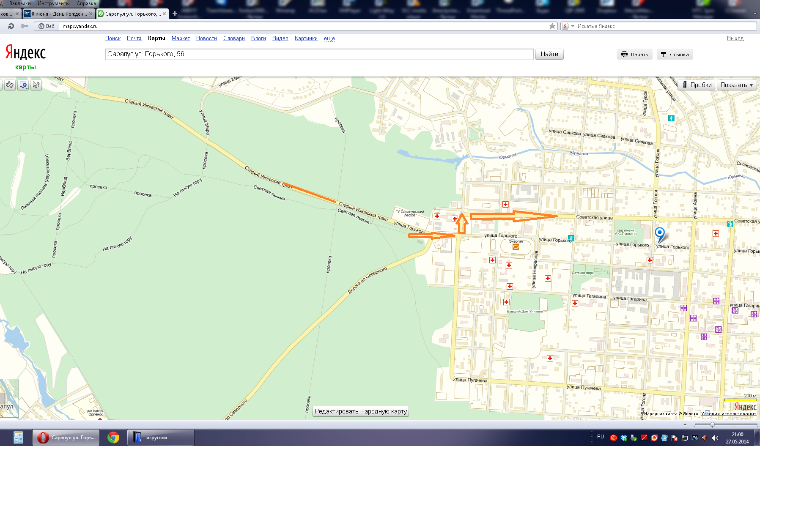
Task: Open tab list dropdown at top right
Action: [755, 14]
